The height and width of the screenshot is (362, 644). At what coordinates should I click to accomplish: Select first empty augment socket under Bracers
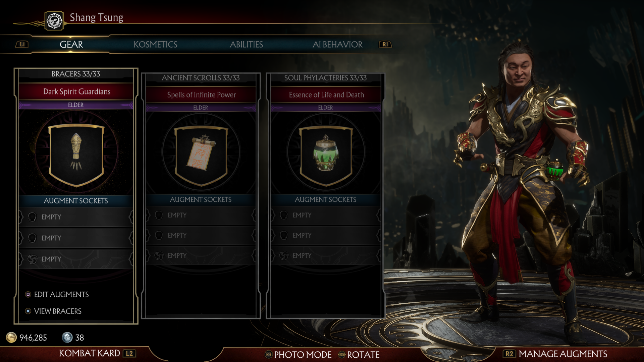[x=76, y=217]
